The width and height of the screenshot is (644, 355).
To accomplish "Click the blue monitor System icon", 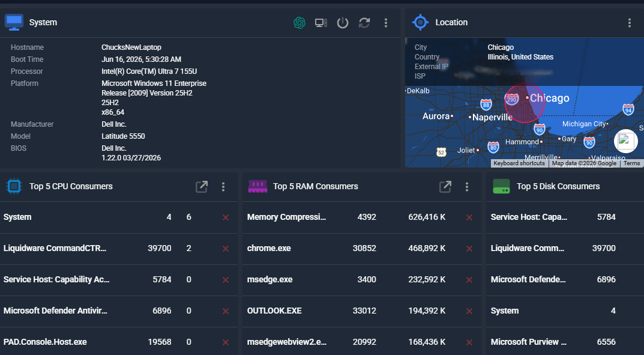I will (x=14, y=22).
